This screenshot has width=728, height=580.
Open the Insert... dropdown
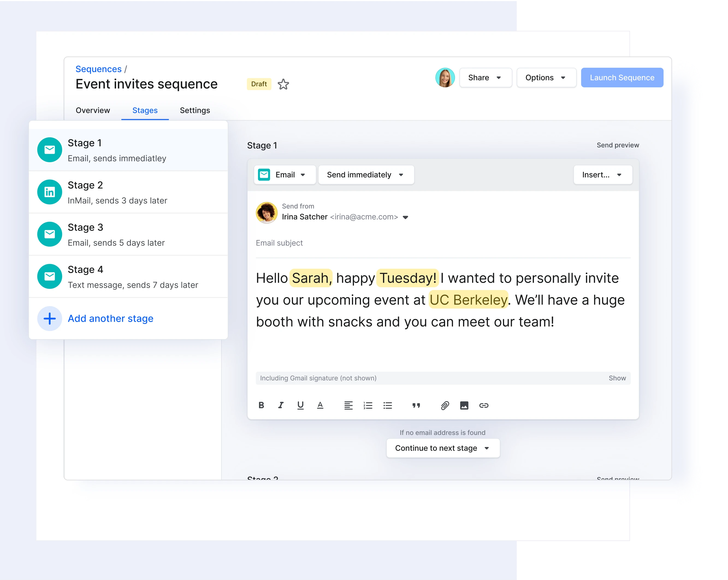(x=602, y=174)
